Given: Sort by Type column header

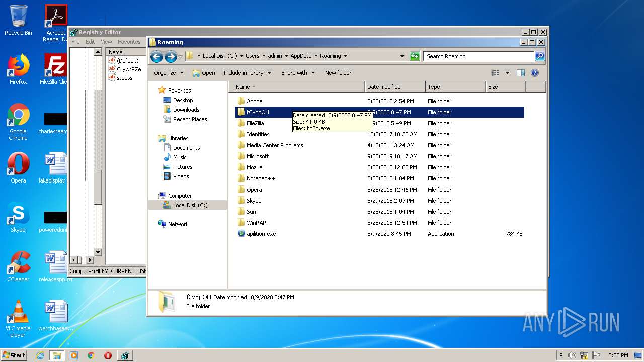Looking at the screenshot, I should coord(455,87).
